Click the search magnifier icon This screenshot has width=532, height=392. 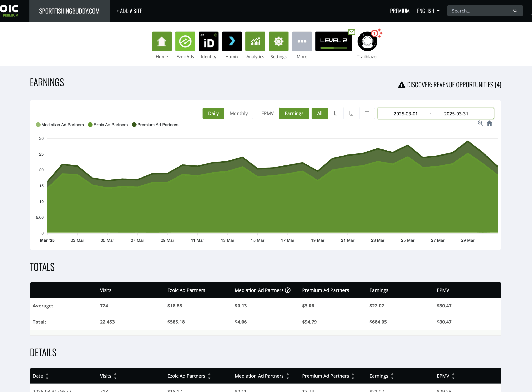click(515, 11)
